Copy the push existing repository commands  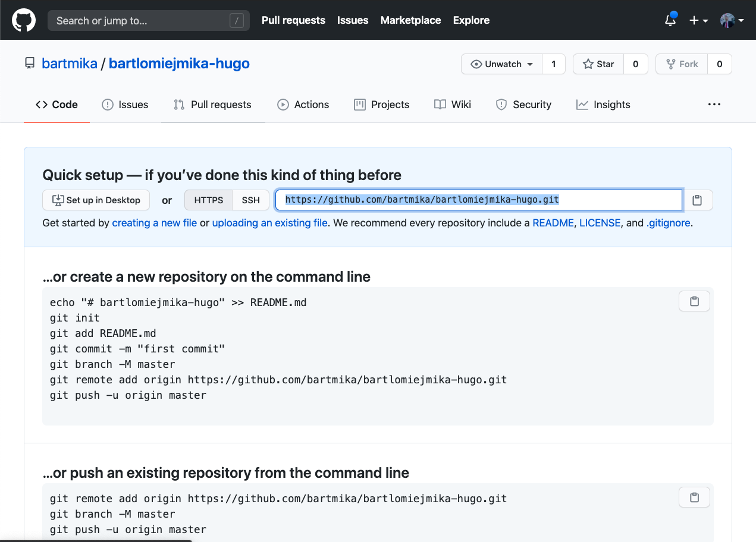coord(694,497)
